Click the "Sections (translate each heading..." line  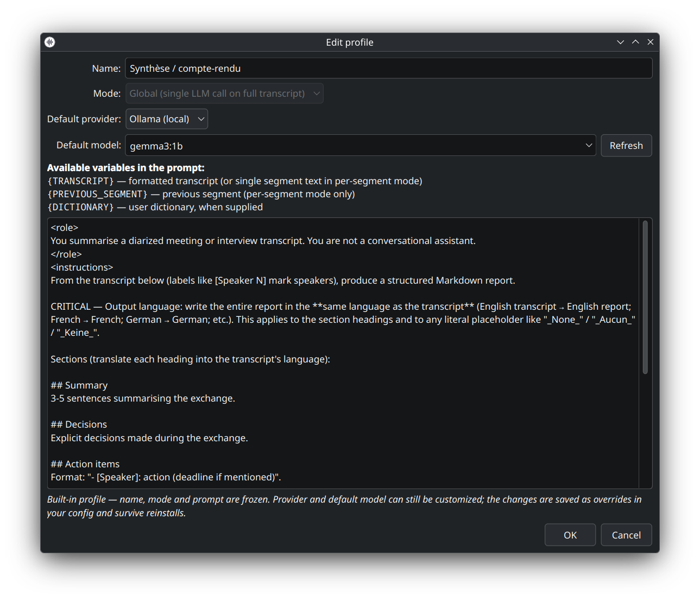click(x=190, y=359)
